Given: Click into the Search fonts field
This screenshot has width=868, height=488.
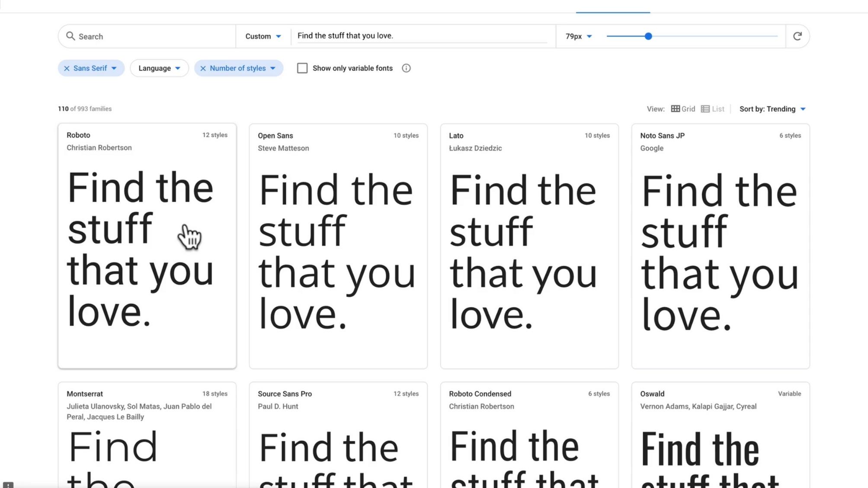Looking at the screenshot, I should click(151, 36).
